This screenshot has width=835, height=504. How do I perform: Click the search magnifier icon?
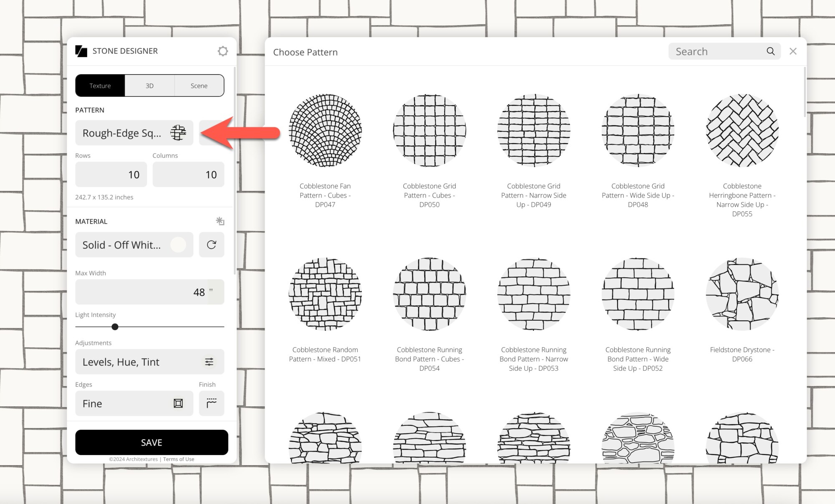[771, 51]
